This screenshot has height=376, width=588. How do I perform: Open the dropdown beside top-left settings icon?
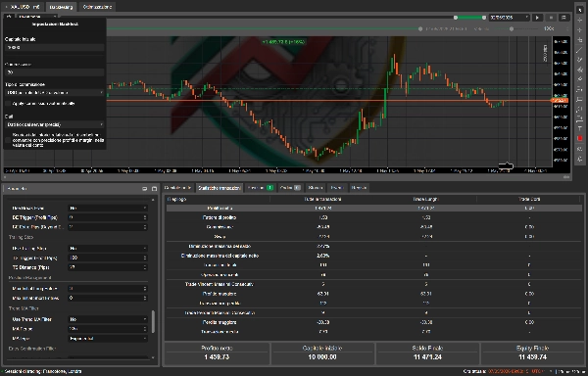click(36, 17)
